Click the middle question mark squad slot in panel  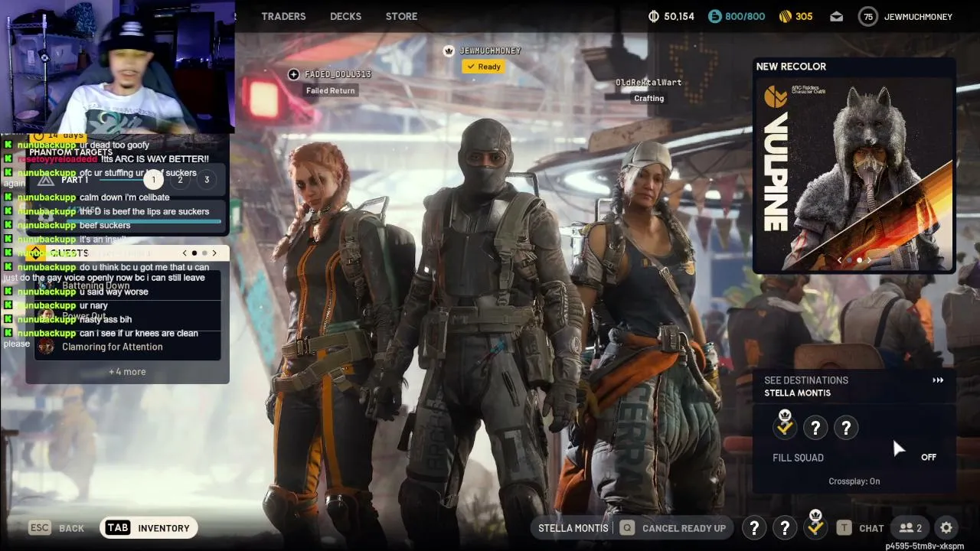(x=815, y=428)
